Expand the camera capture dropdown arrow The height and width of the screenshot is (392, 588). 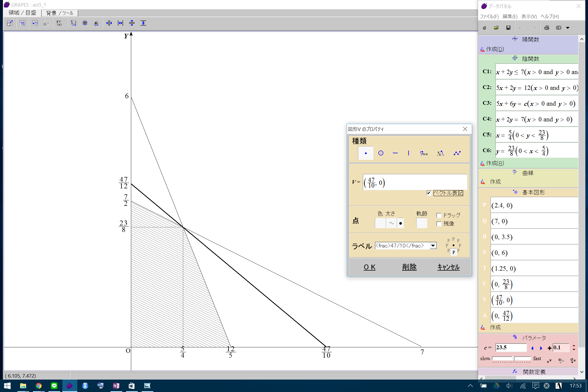pyautogui.click(x=568, y=28)
